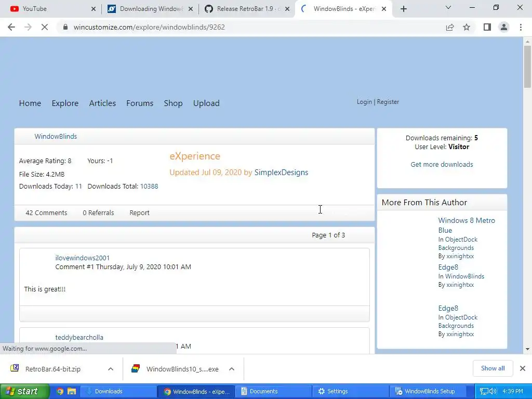
Task: Click the network tray icon
Action: pos(484,391)
